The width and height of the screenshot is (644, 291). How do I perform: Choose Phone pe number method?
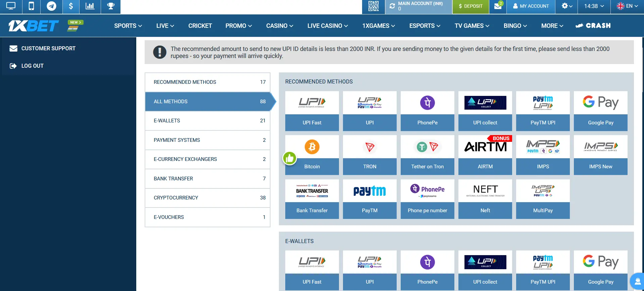click(428, 199)
